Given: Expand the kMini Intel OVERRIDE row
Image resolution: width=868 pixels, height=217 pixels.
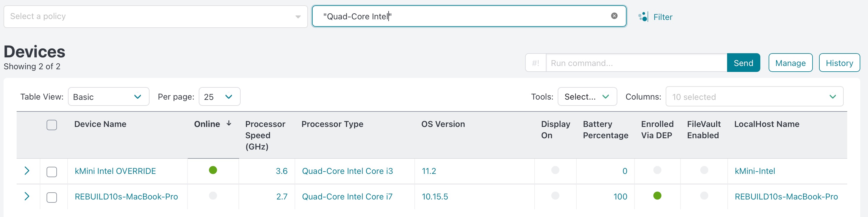Looking at the screenshot, I should coord(27,171).
